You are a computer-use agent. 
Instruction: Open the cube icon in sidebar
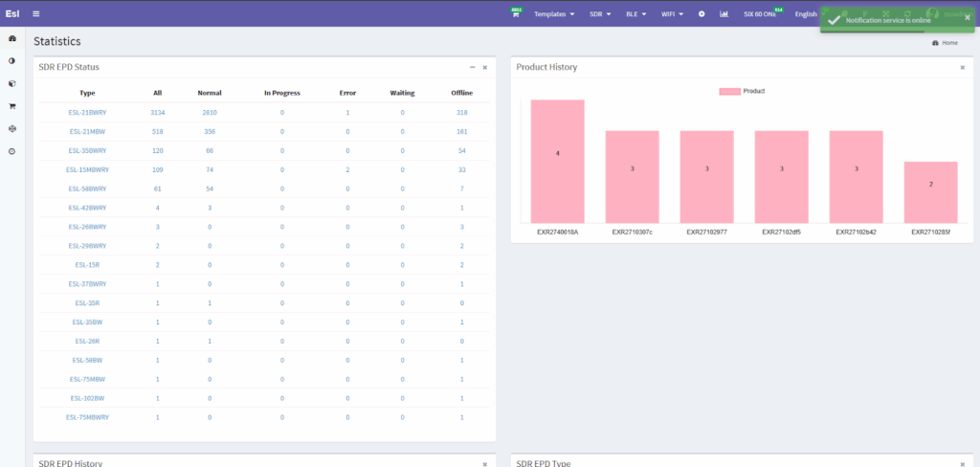[11, 83]
